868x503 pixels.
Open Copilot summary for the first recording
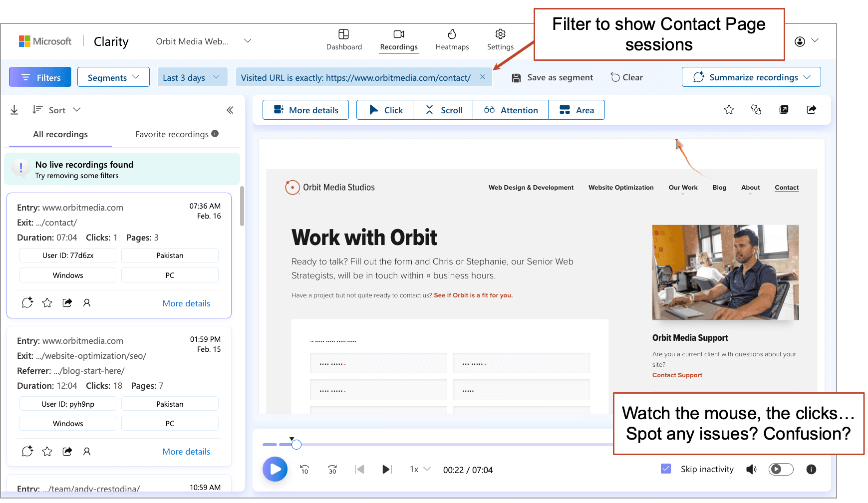coord(27,302)
